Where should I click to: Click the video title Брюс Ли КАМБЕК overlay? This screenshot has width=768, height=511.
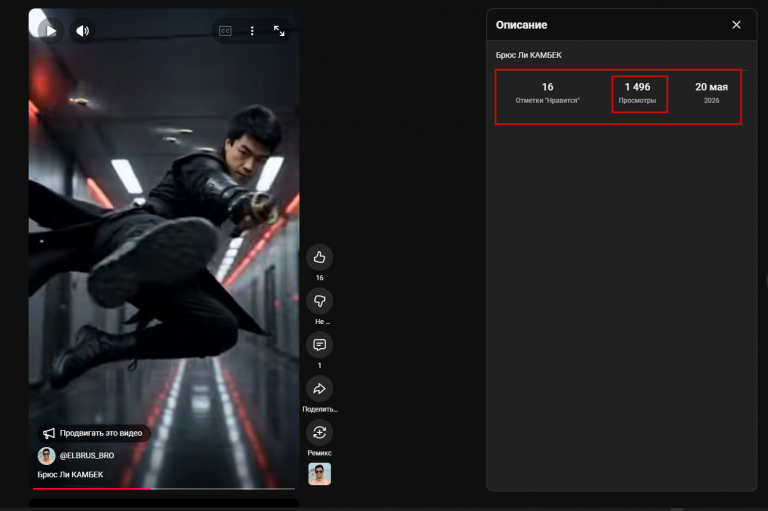71,474
